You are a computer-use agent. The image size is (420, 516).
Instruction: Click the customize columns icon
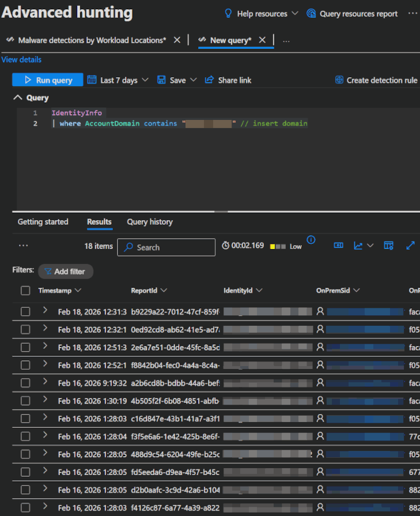tap(388, 246)
